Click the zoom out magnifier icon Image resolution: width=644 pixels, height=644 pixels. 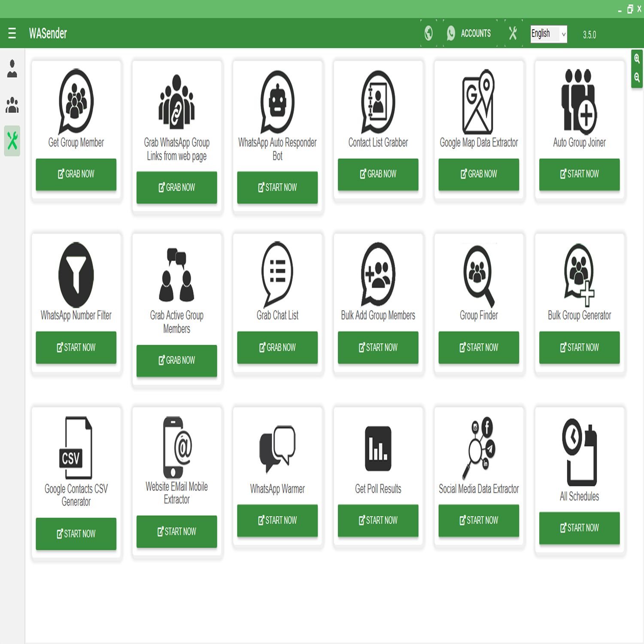(637, 77)
